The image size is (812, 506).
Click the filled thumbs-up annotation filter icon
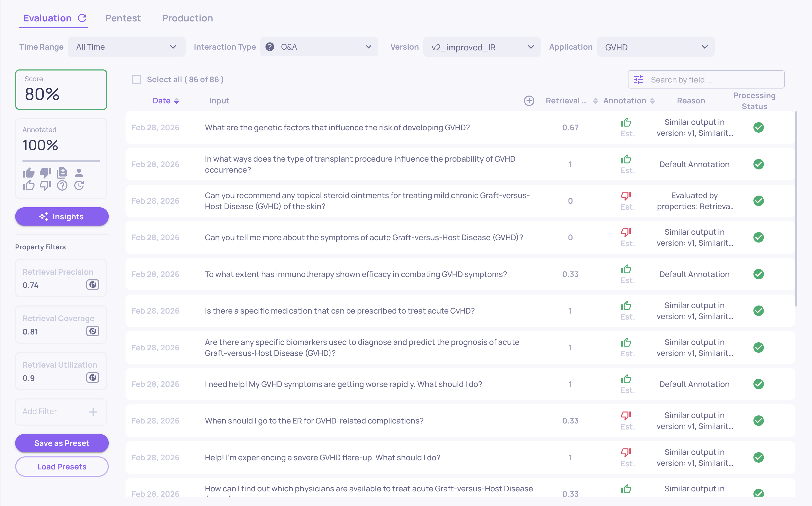tap(28, 173)
